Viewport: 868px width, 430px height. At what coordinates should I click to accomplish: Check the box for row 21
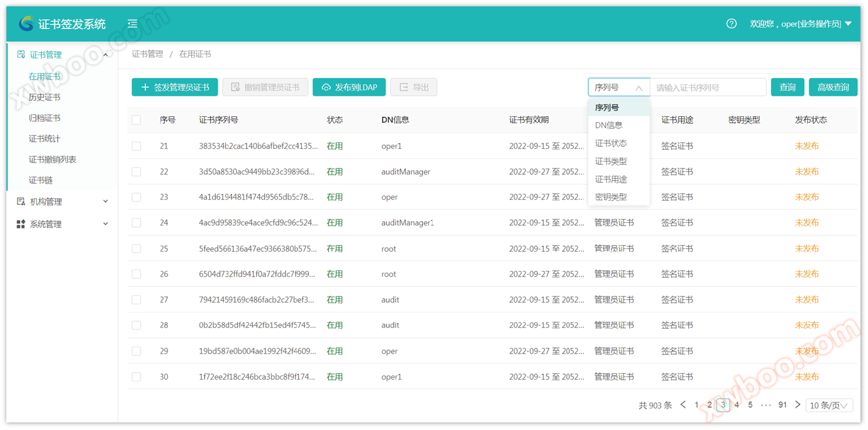point(137,146)
